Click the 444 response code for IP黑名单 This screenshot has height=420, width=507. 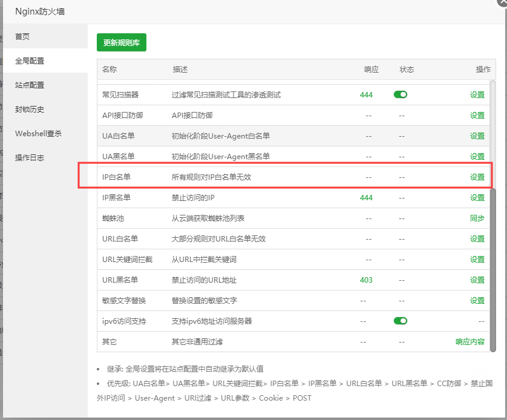tap(367, 197)
